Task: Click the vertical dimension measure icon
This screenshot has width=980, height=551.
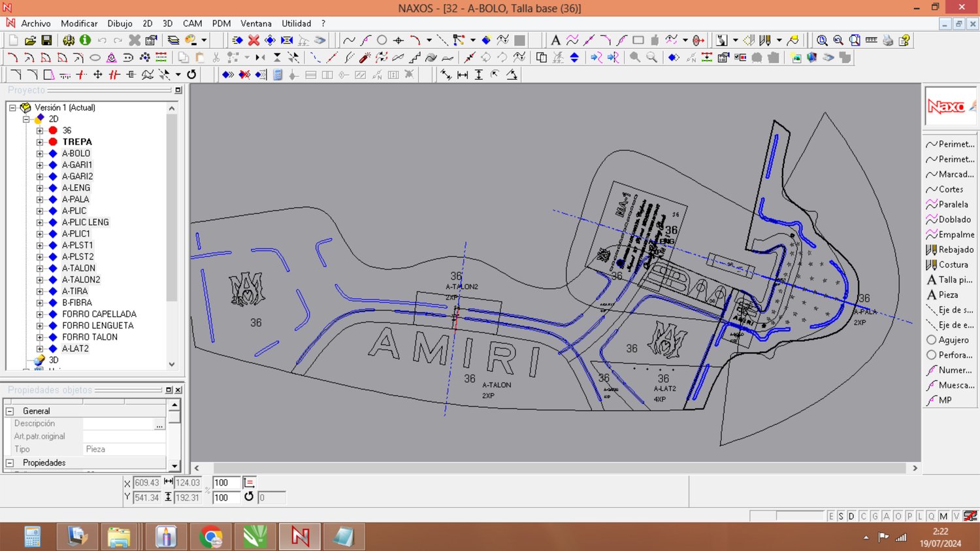Action: tap(479, 75)
